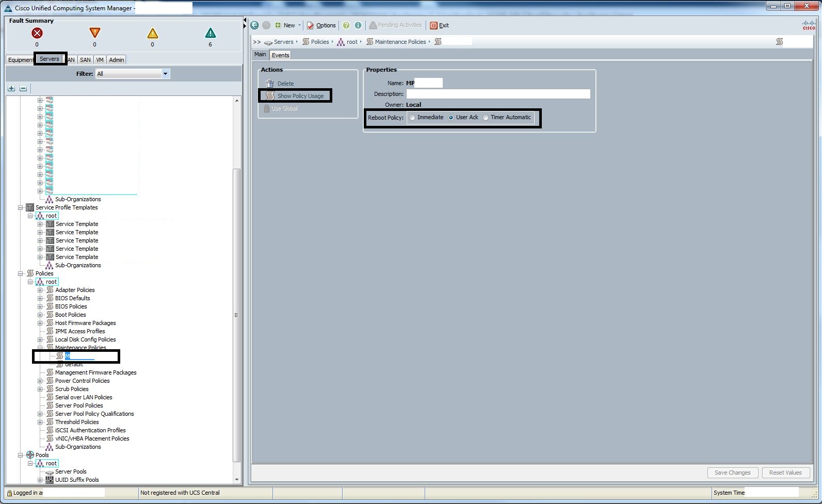
Task: Click the Save Changes button
Action: click(732, 473)
